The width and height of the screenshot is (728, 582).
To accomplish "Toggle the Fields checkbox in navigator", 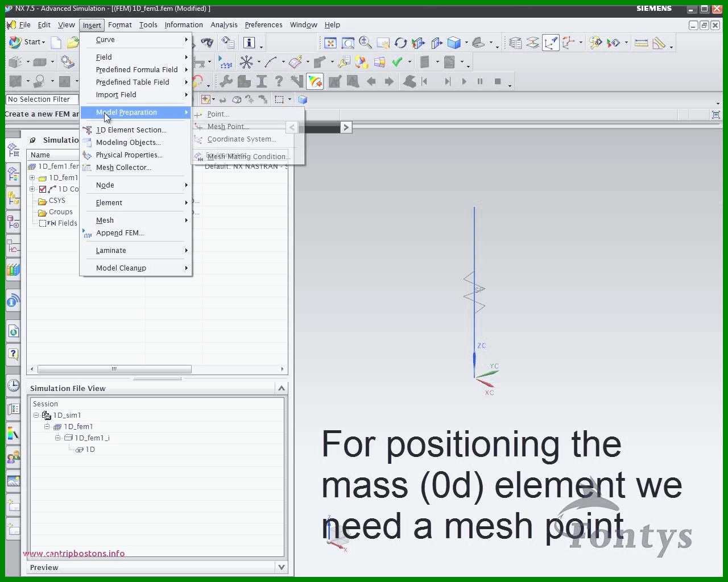I will pyautogui.click(x=43, y=223).
